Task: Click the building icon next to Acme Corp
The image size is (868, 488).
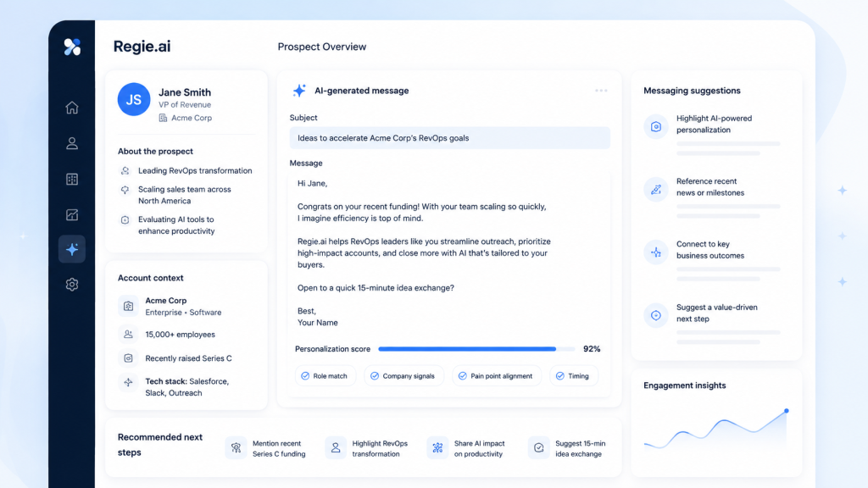Action: pyautogui.click(x=163, y=118)
